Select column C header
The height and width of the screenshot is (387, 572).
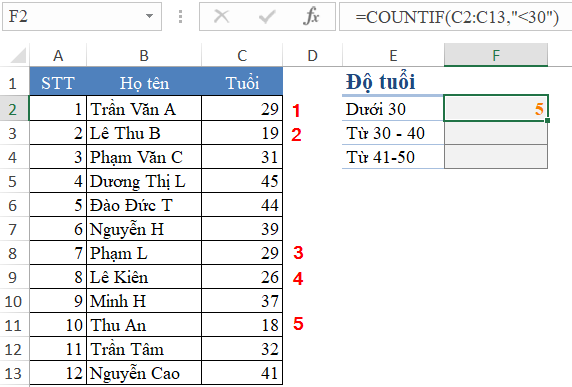pos(242,55)
